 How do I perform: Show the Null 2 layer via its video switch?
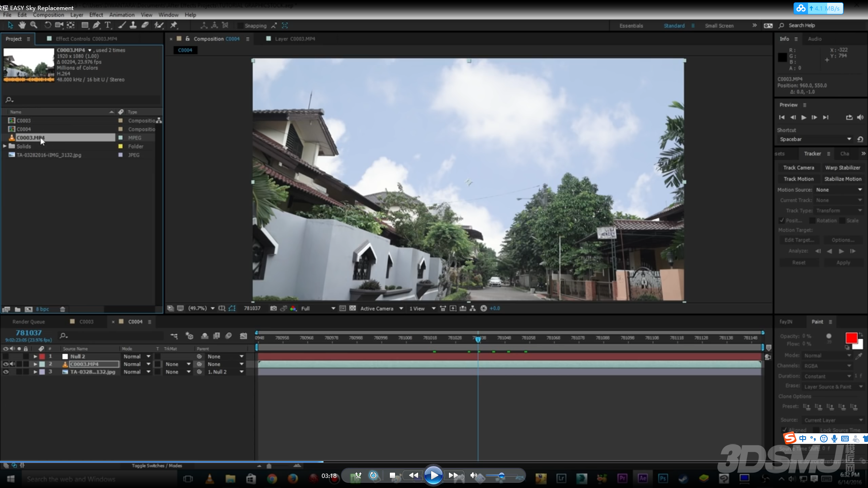(6, 357)
